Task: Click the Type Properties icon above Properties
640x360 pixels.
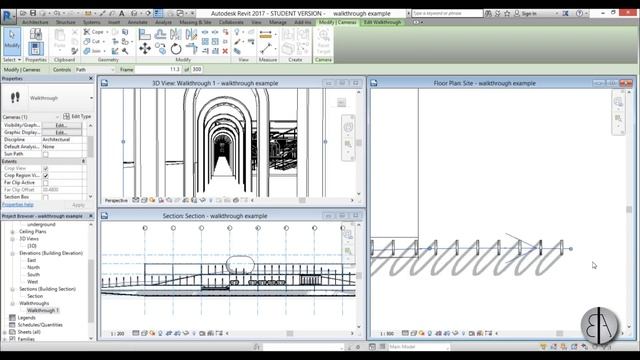Action: pyautogui.click(x=36, y=34)
